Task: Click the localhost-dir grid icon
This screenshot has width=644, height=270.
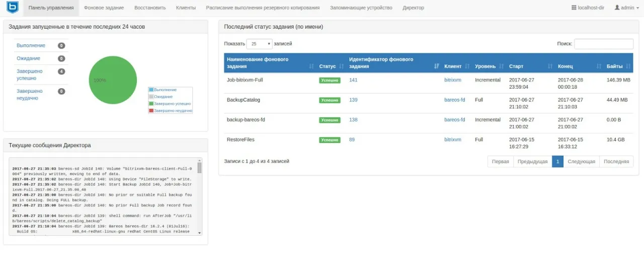Action: 574,8
